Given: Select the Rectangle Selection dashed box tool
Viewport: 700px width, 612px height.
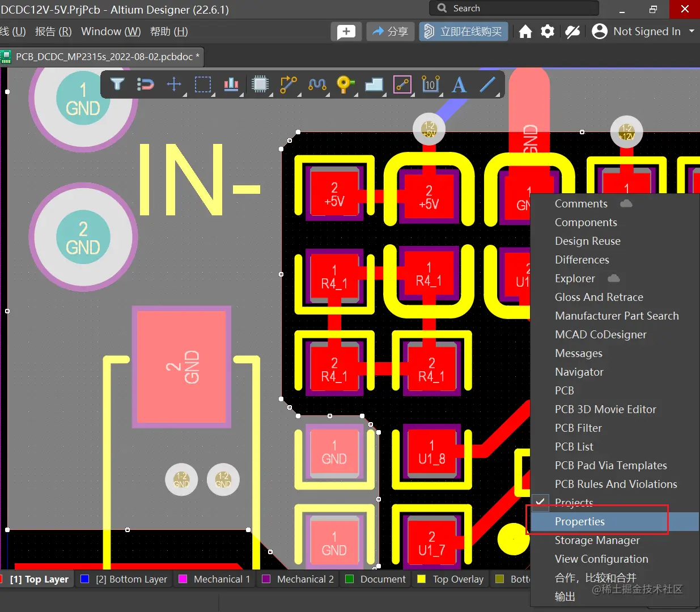Looking at the screenshot, I should coord(203,84).
